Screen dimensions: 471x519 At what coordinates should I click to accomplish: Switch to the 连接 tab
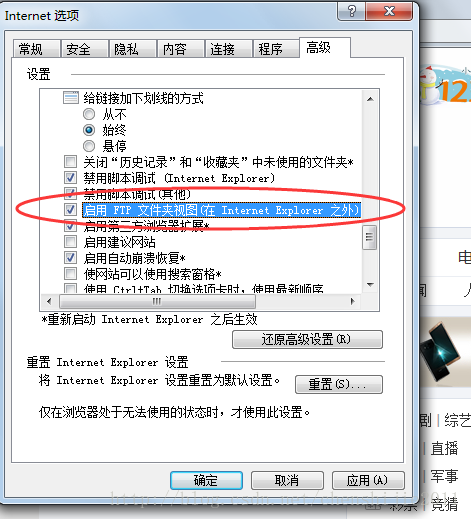coord(229,49)
